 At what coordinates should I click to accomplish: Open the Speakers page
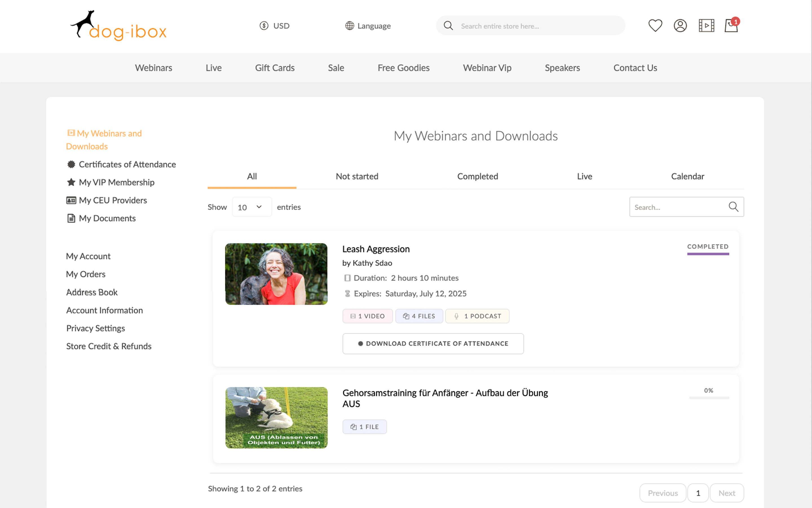(x=562, y=68)
